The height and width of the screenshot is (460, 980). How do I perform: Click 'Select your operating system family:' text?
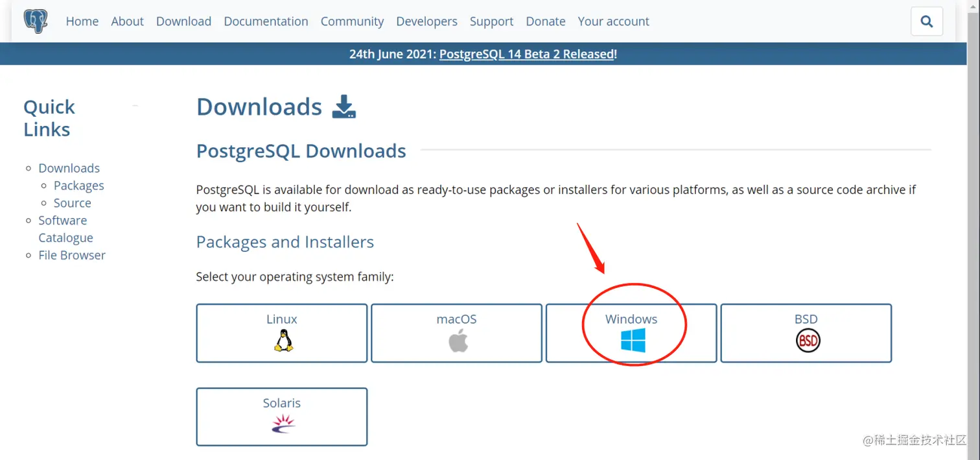[x=295, y=277]
